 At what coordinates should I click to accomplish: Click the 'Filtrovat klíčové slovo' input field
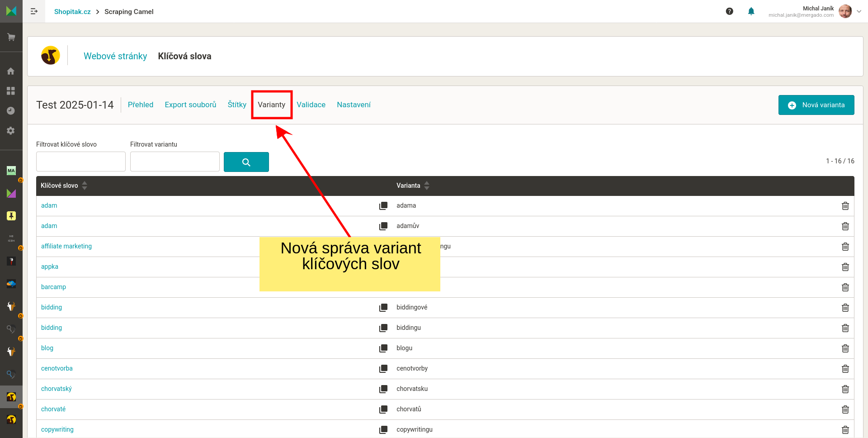[81, 162]
